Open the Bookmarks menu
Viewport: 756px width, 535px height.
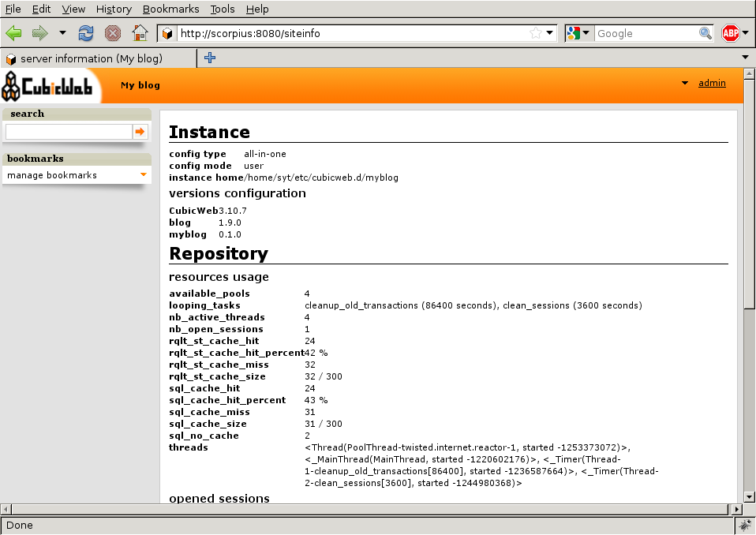170,9
